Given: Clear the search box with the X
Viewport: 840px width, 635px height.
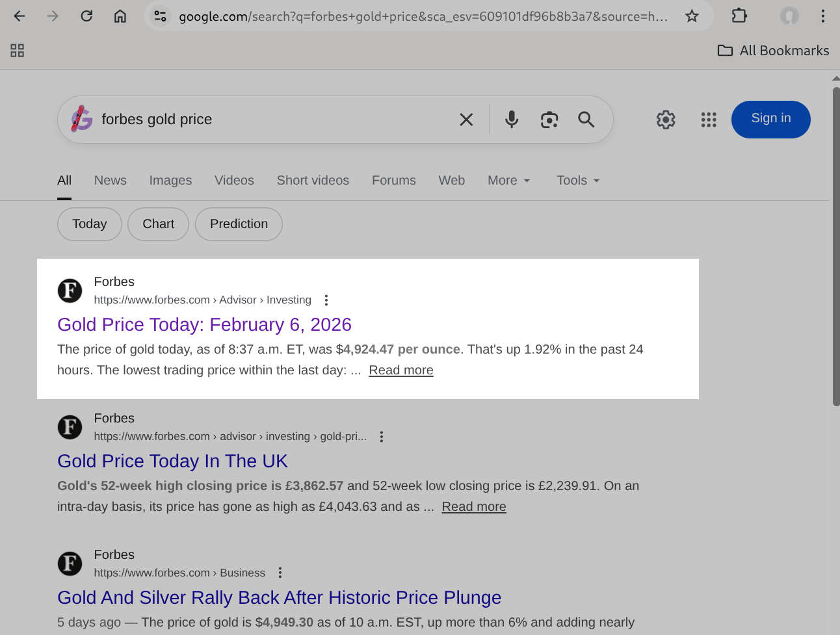Looking at the screenshot, I should point(466,119).
